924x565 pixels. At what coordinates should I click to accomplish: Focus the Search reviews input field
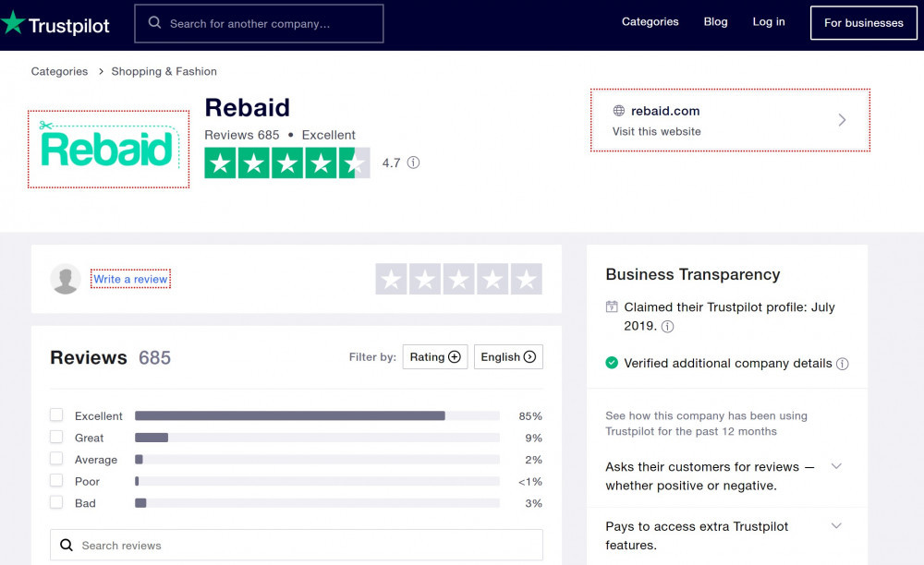point(297,545)
